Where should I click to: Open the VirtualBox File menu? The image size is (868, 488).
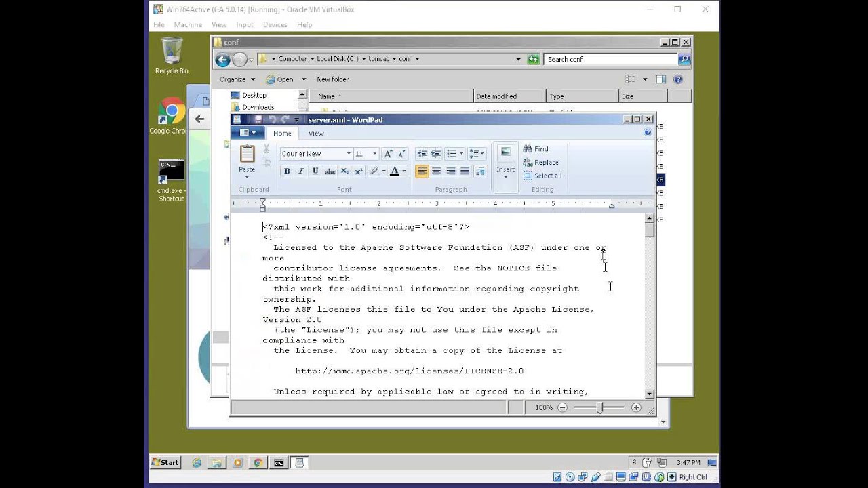pos(159,25)
